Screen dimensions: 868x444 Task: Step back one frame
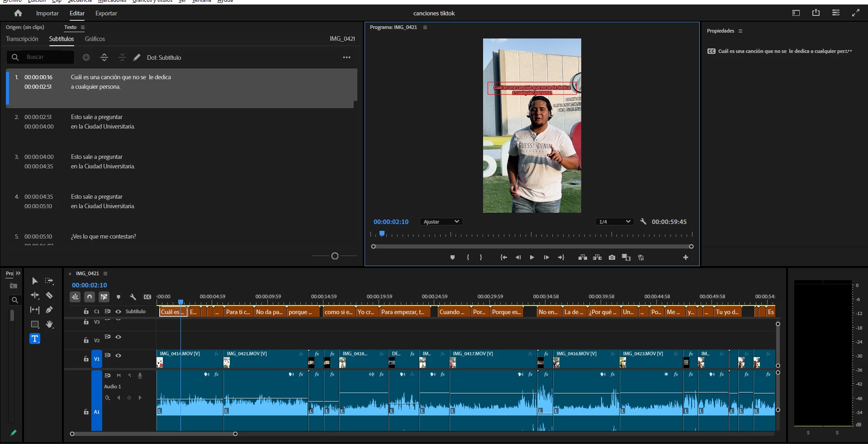(518, 258)
